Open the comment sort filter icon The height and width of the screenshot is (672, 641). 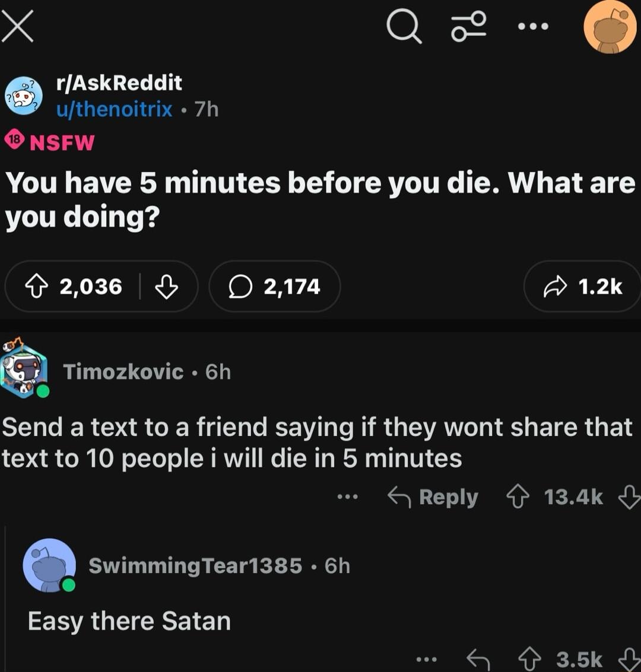click(469, 27)
